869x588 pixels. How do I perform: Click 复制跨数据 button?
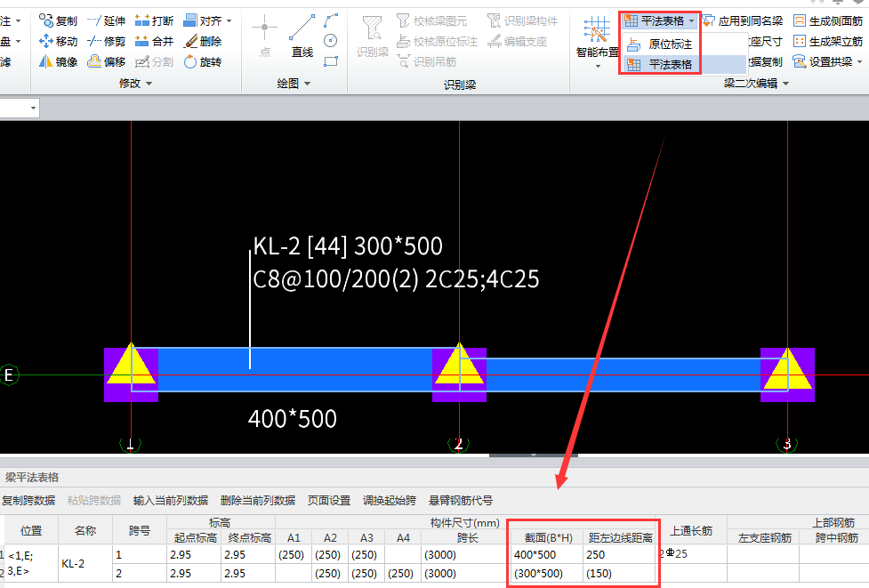point(28,501)
